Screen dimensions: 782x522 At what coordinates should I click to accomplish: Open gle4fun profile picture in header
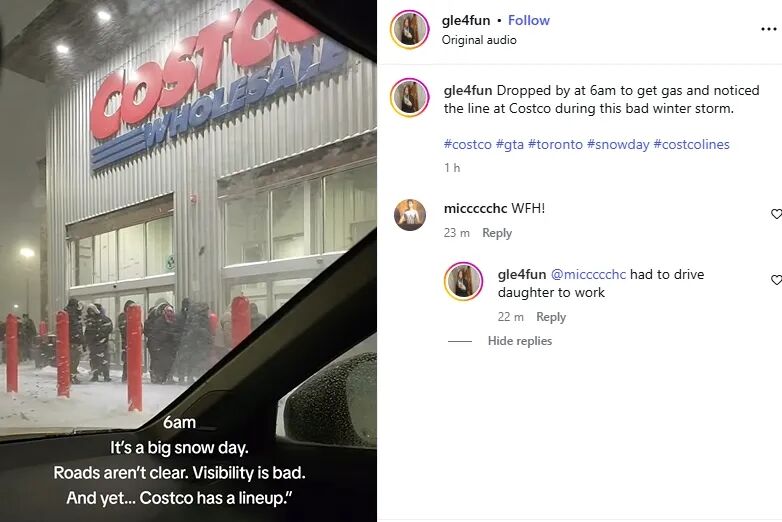409,30
